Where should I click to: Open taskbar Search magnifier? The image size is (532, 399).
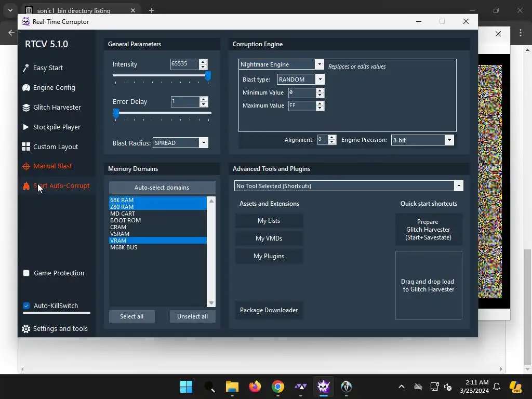pos(209,387)
